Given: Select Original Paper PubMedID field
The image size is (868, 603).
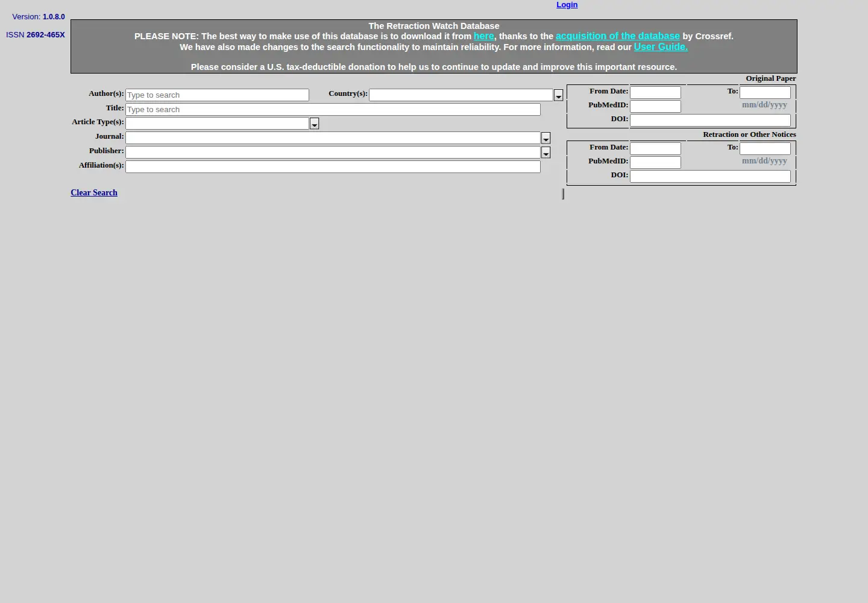Looking at the screenshot, I should click(x=655, y=107).
